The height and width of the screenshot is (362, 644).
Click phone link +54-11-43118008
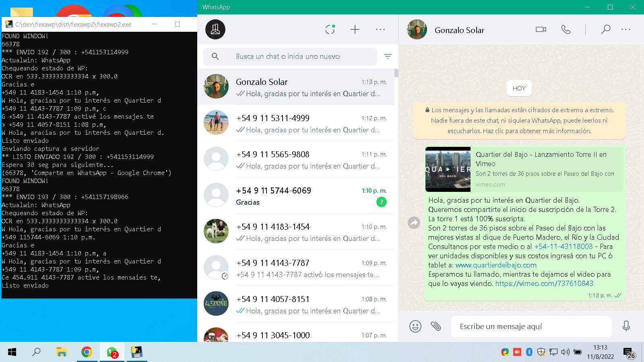click(563, 246)
